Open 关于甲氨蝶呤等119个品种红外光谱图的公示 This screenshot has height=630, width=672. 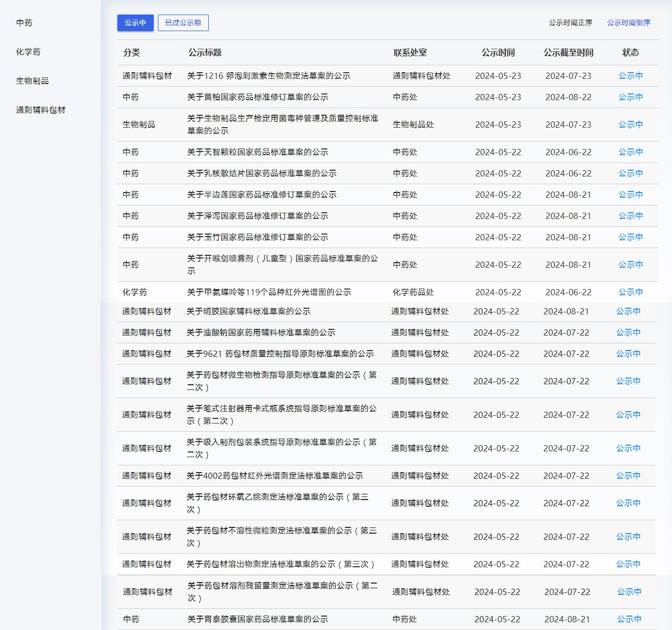269,292
